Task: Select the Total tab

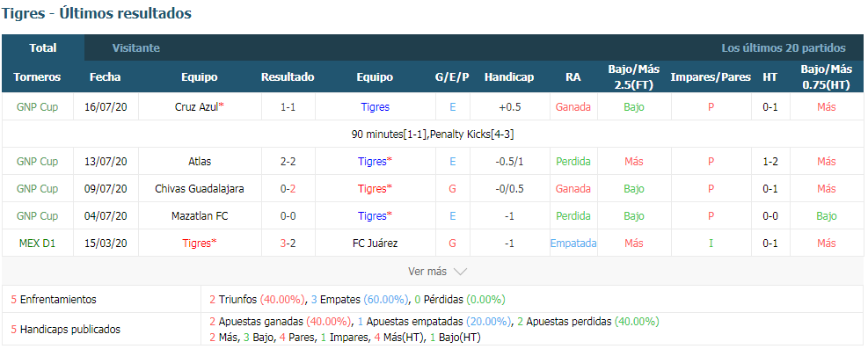Action: (43, 48)
